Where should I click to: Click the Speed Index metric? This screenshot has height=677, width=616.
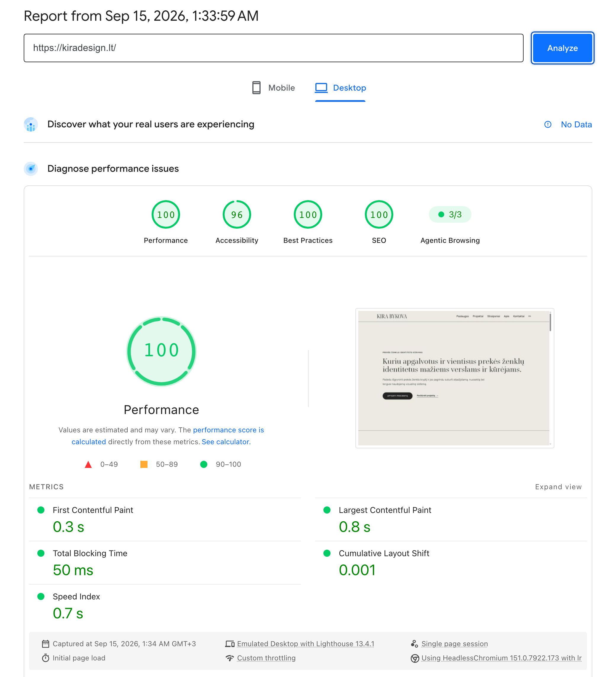165,606
